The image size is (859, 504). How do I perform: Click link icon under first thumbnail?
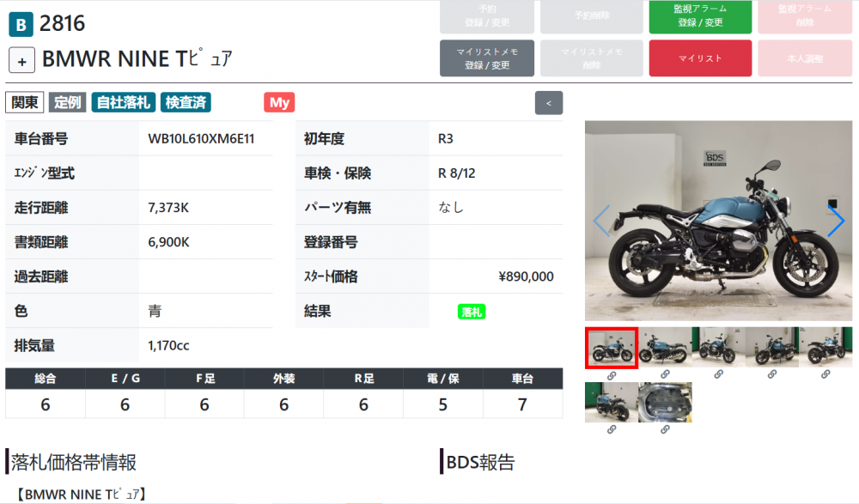pos(612,375)
